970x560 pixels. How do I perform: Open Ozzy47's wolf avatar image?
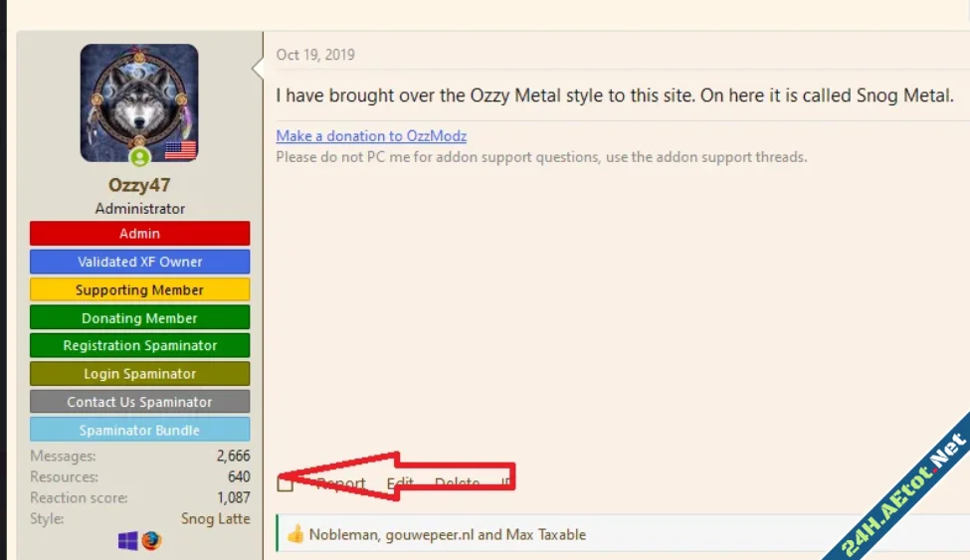[139, 99]
